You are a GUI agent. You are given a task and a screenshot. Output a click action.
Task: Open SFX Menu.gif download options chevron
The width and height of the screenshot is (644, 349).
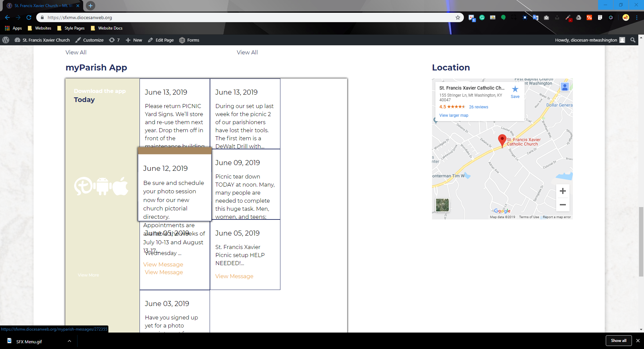tap(69, 341)
